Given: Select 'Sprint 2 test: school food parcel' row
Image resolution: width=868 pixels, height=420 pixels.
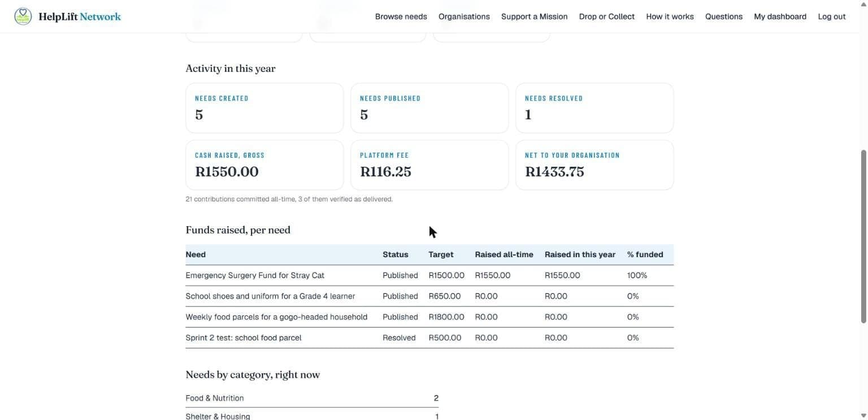Looking at the screenshot, I should [429, 338].
